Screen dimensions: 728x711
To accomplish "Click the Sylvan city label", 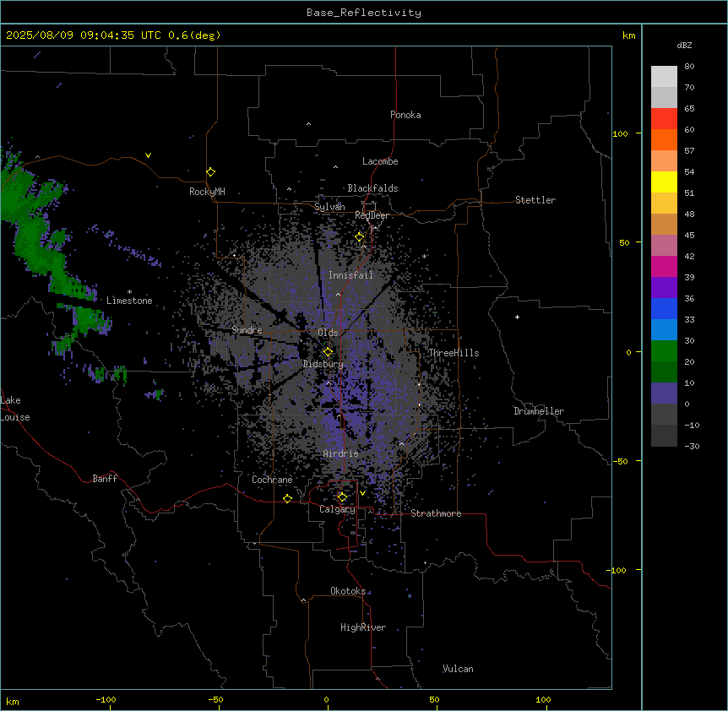I will pyautogui.click(x=329, y=207).
